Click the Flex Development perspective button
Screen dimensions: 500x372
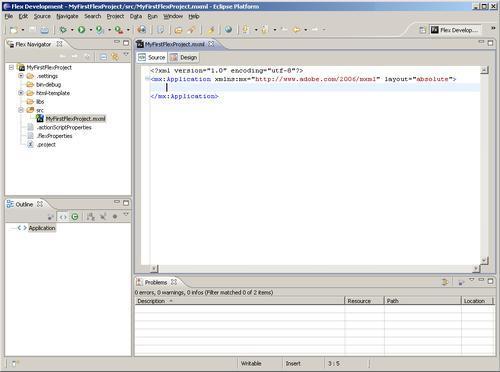(x=455, y=30)
